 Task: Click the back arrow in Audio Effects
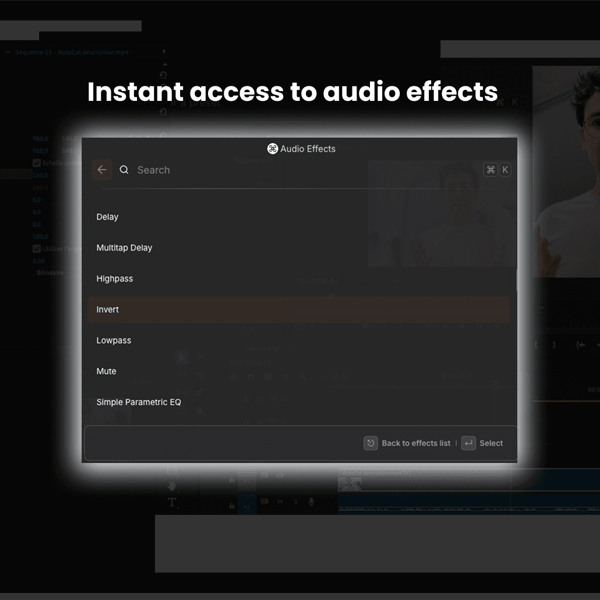pyautogui.click(x=102, y=170)
